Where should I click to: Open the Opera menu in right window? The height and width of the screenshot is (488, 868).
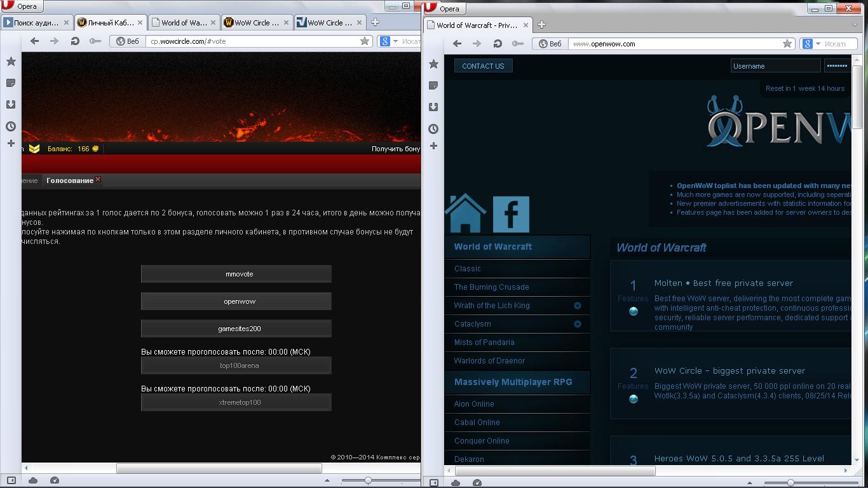tap(443, 8)
